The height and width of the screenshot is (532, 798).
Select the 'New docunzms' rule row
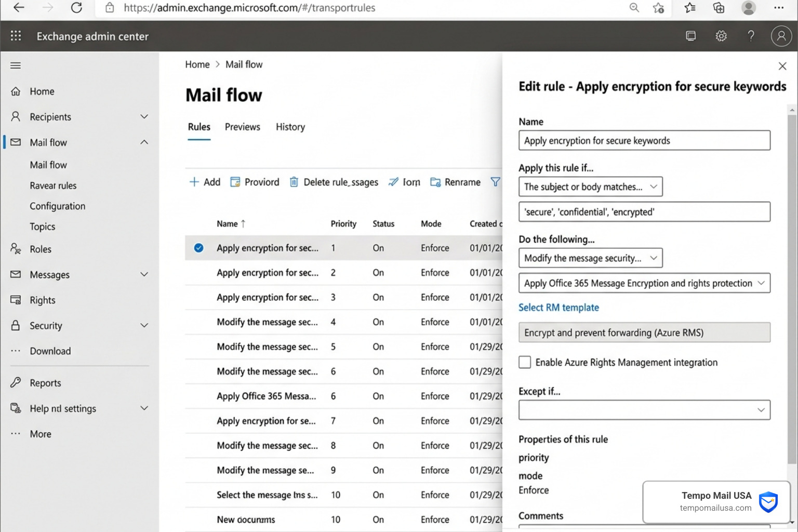344,520
